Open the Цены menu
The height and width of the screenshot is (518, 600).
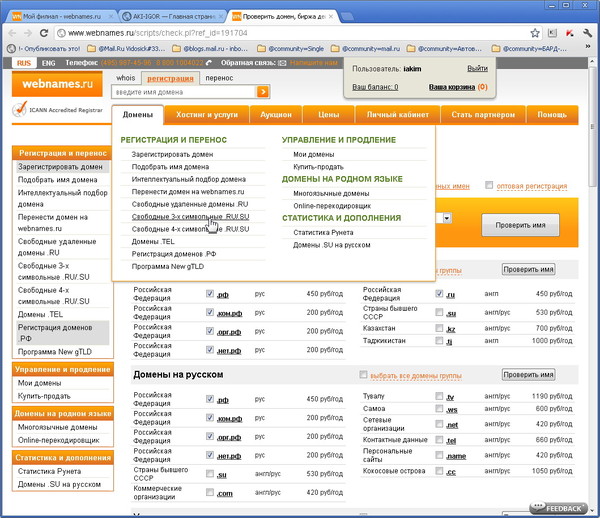point(329,115)
